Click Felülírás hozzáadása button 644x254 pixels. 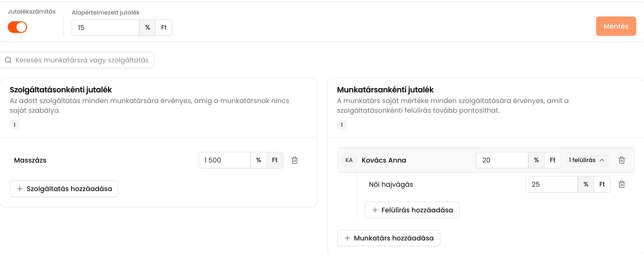(x=412, y=210)
